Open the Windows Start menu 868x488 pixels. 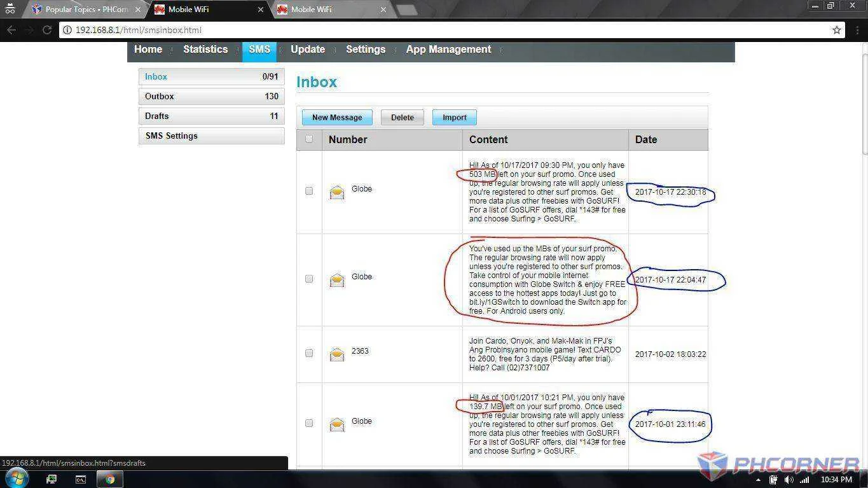pos(16,478)
